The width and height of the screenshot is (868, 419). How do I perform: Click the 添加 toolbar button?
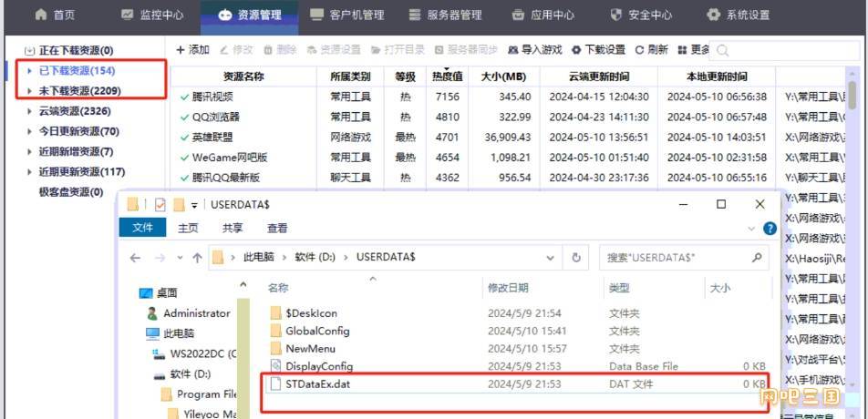[192, 50]
